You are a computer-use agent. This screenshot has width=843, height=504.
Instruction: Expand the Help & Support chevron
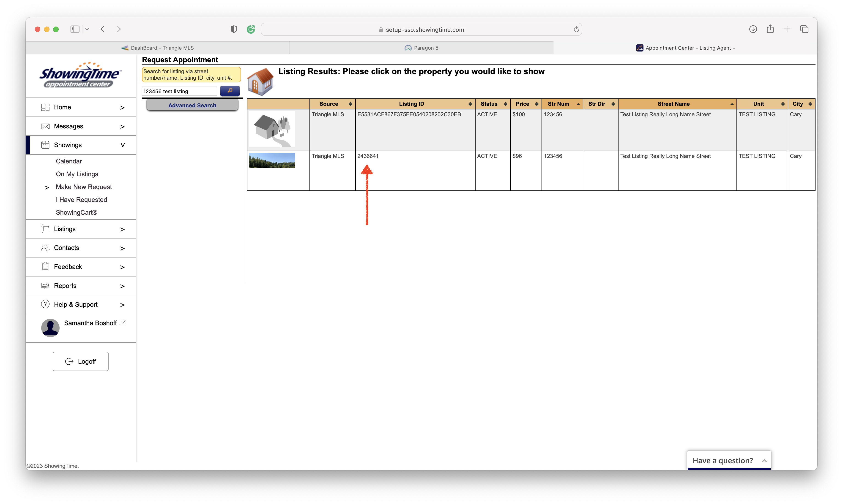(x=122, y=305)
